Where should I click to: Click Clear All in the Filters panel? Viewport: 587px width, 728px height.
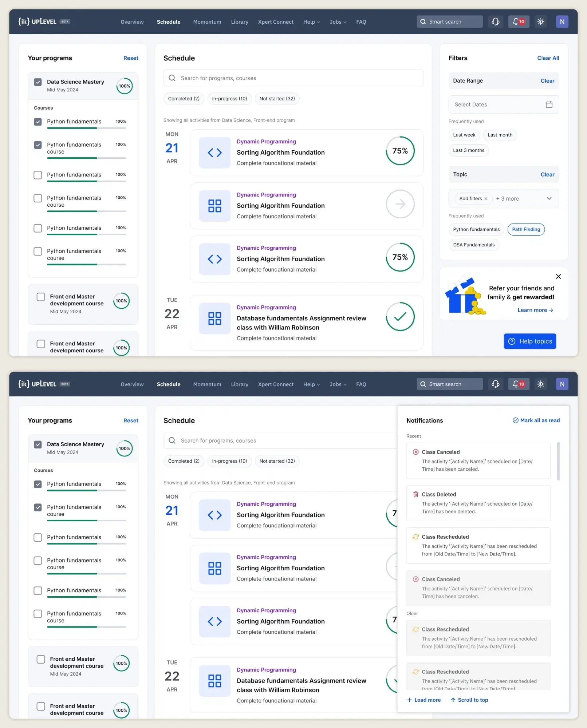pyautogui.click(x=548, y=58)
